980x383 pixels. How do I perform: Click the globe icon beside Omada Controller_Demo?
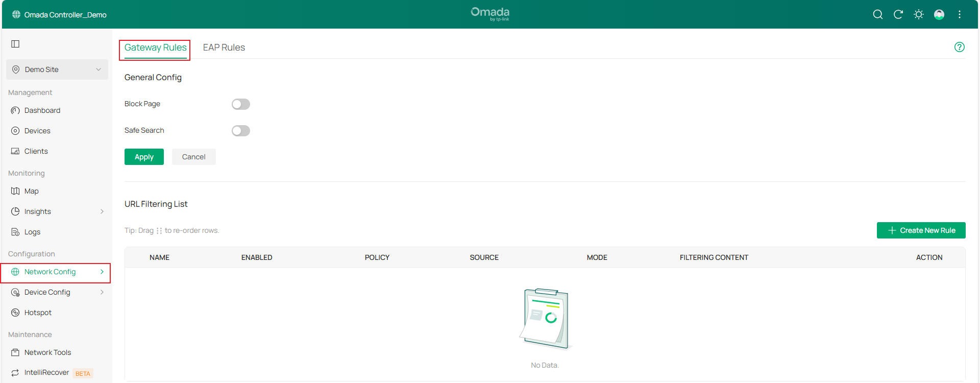tap(16, 14)
